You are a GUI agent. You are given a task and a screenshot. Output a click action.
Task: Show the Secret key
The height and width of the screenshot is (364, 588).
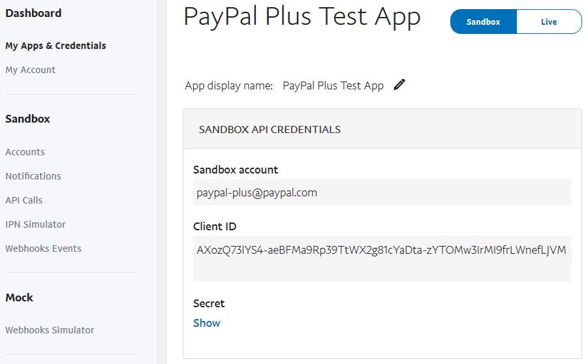click(207, 323)
